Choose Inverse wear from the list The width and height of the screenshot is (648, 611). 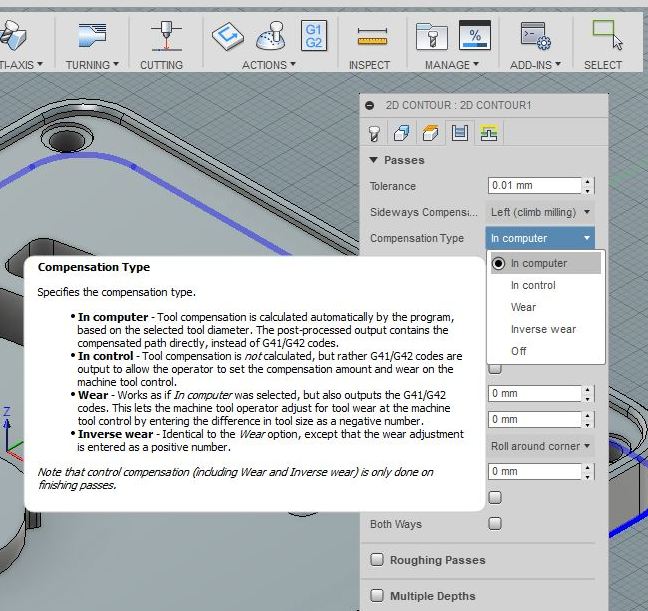[543, 329]
